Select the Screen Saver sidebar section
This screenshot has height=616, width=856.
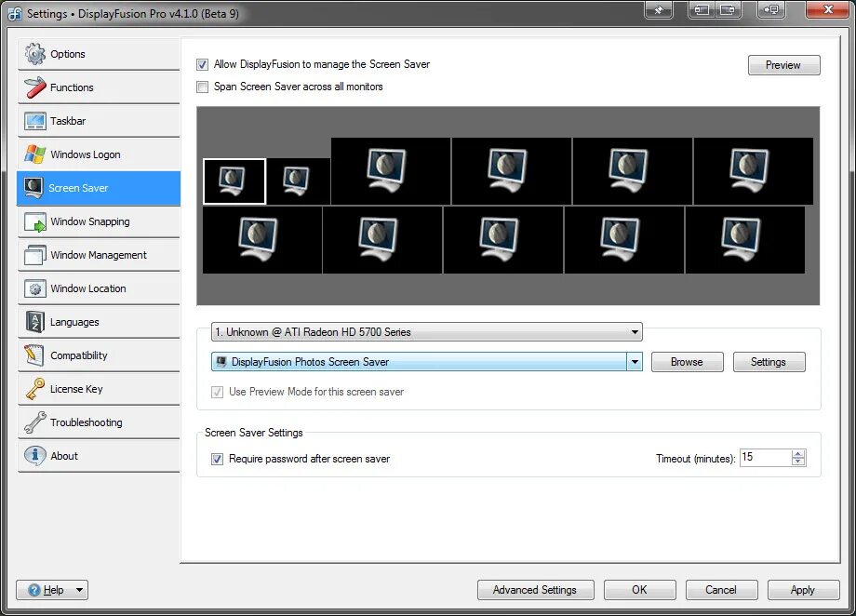click(99, 188)
